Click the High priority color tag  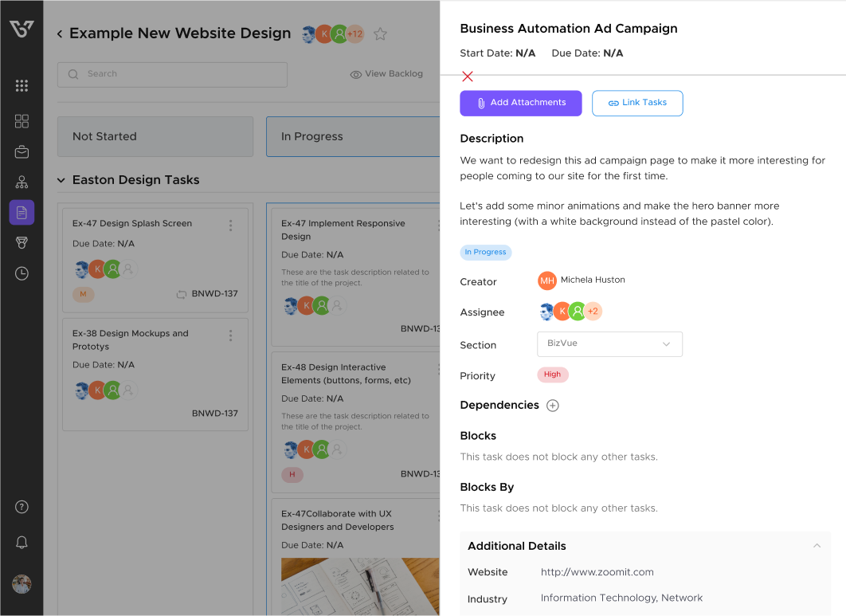pos(552,375)
